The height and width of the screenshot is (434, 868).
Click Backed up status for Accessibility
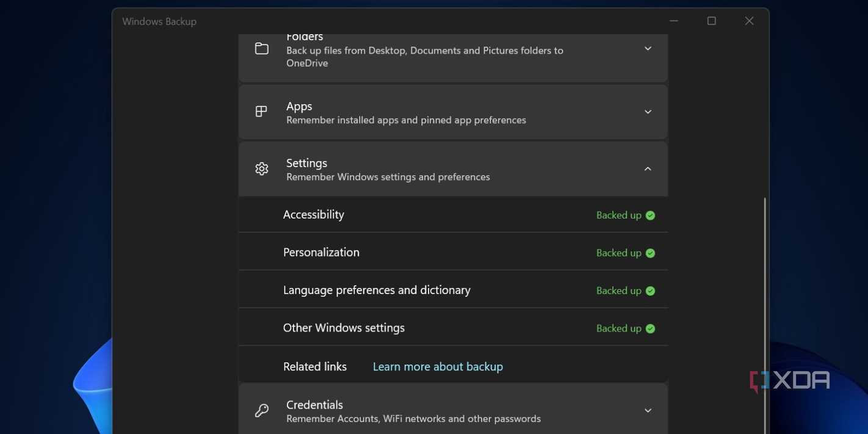coord(618,215)
